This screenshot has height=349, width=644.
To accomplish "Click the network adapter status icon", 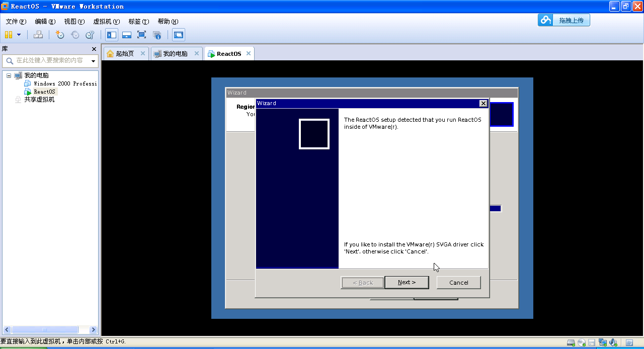I will pos(603,342).
